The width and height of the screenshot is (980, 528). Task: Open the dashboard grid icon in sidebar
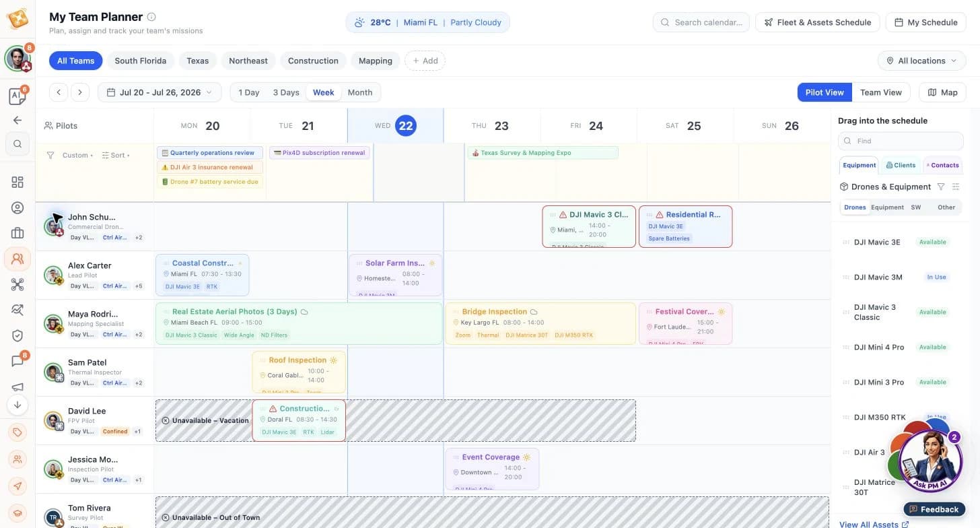pos(17,182)
